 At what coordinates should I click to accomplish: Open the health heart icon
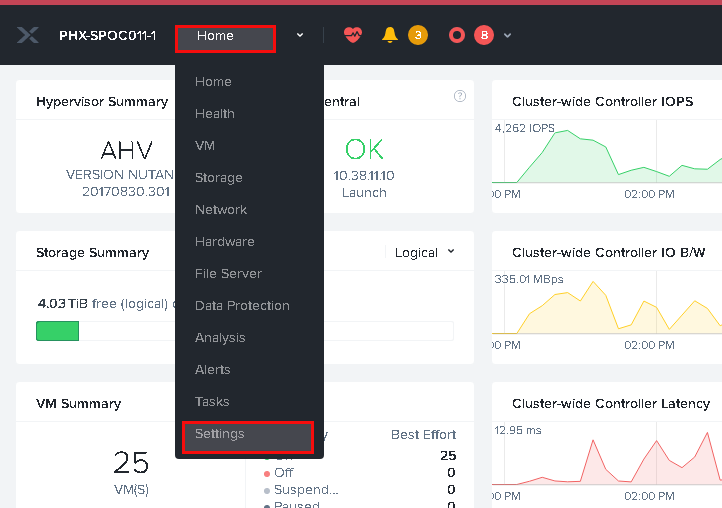353,35
